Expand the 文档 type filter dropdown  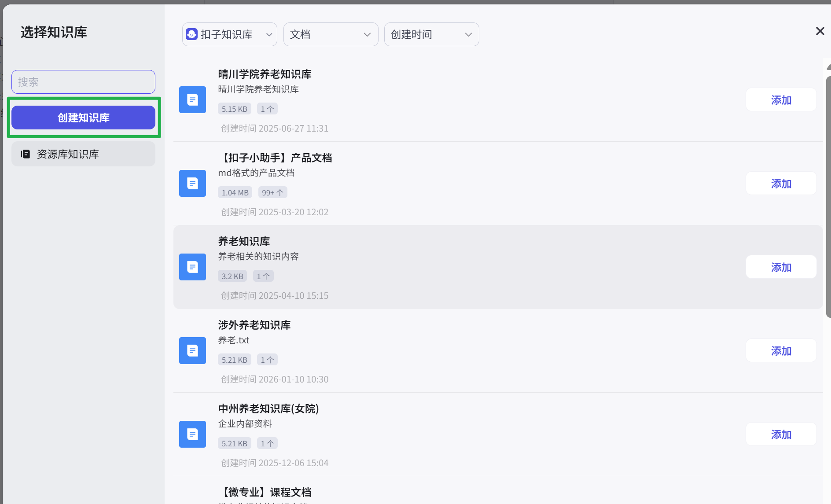click(x=331, y=34)
